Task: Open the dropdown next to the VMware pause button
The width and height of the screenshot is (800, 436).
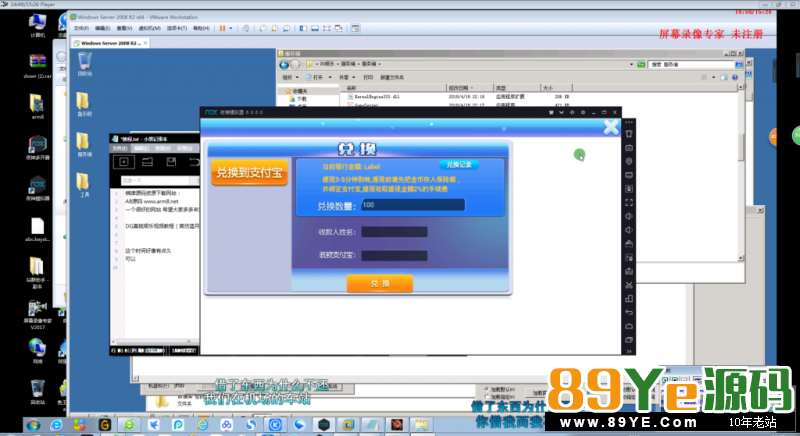Action: (x=231, y=29)
